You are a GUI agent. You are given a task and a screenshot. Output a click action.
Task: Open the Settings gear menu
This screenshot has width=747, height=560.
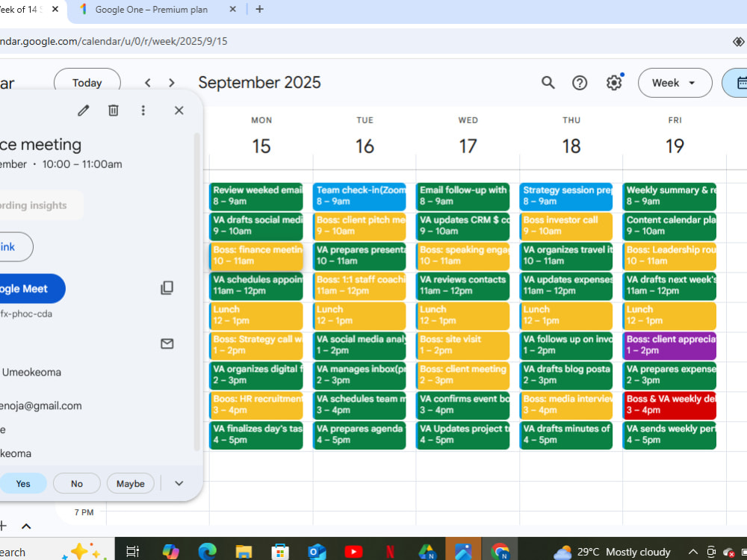coord(614,83)
